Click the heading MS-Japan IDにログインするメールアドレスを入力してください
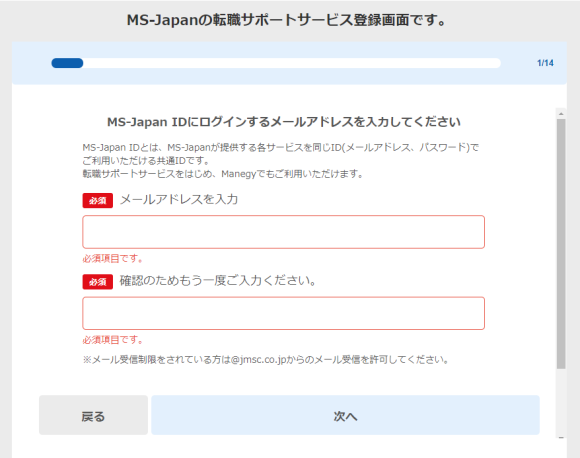 [284, 122]
